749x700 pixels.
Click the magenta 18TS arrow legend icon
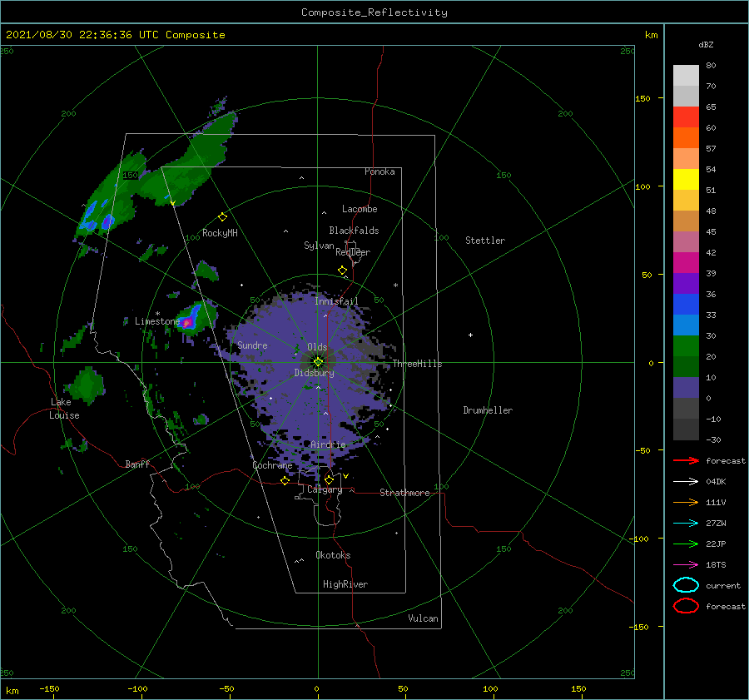686,564
